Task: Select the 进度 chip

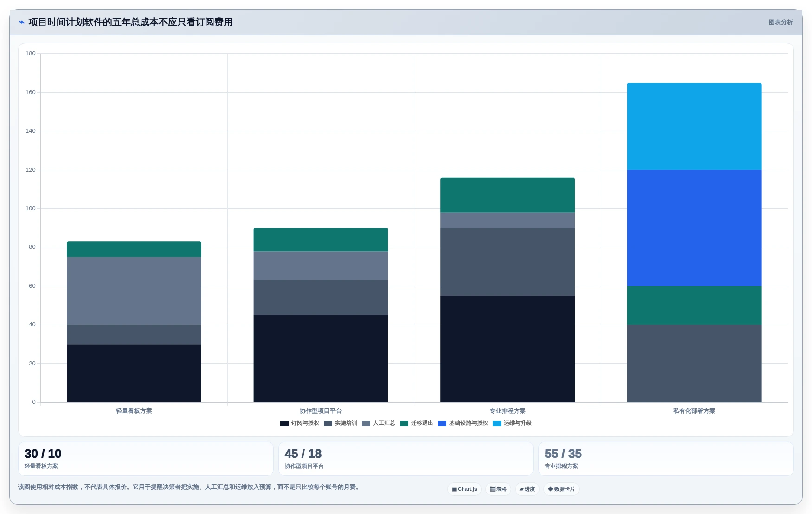Action: coord(527,489)
